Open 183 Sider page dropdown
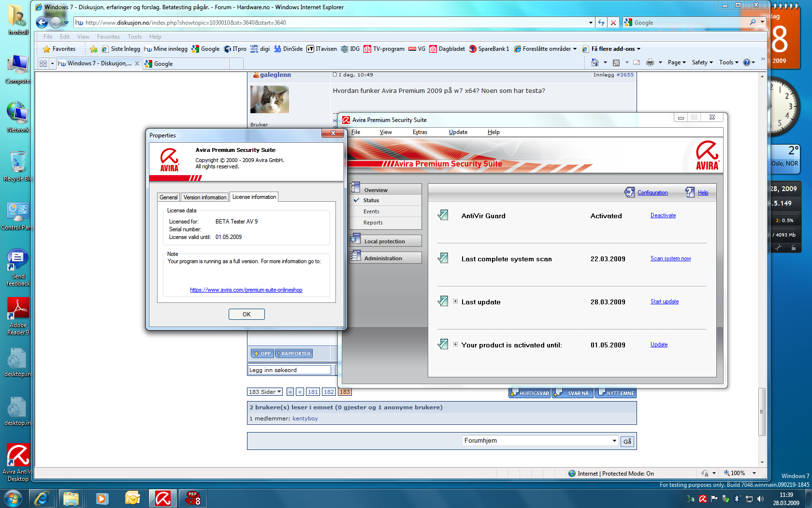The width and height of the screenshot is (812, 508). tap(265, 392)
